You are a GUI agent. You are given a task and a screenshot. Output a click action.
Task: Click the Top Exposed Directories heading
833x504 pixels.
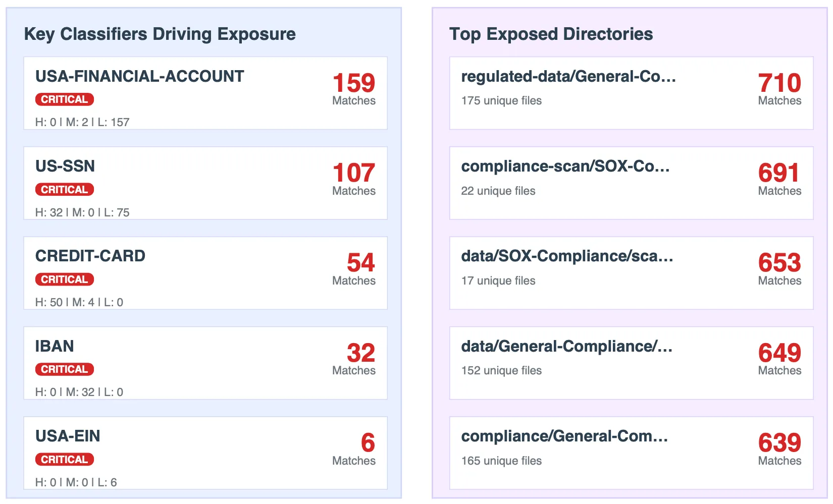click(x=551, y=34)
